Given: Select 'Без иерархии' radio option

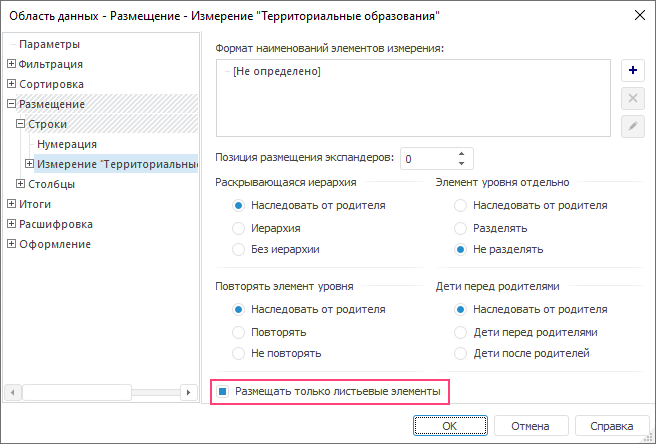Looking at the screenshot, I should [239, 249].
